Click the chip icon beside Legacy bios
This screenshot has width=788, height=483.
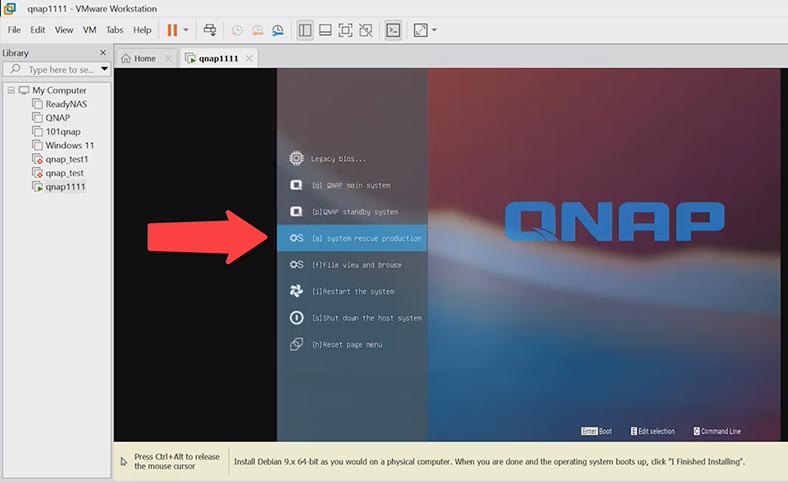click(x=297, y=158)
